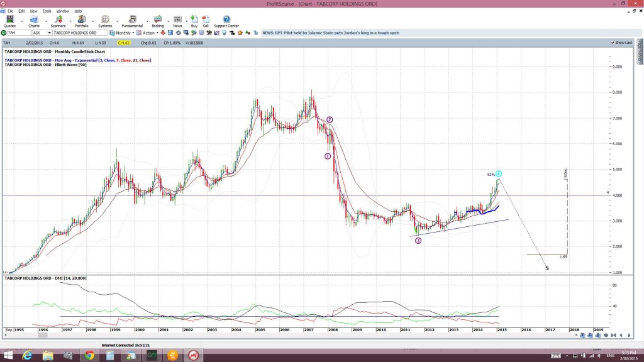Click the Buy order icon
644x362 pixels.
[x=194, y=21]
